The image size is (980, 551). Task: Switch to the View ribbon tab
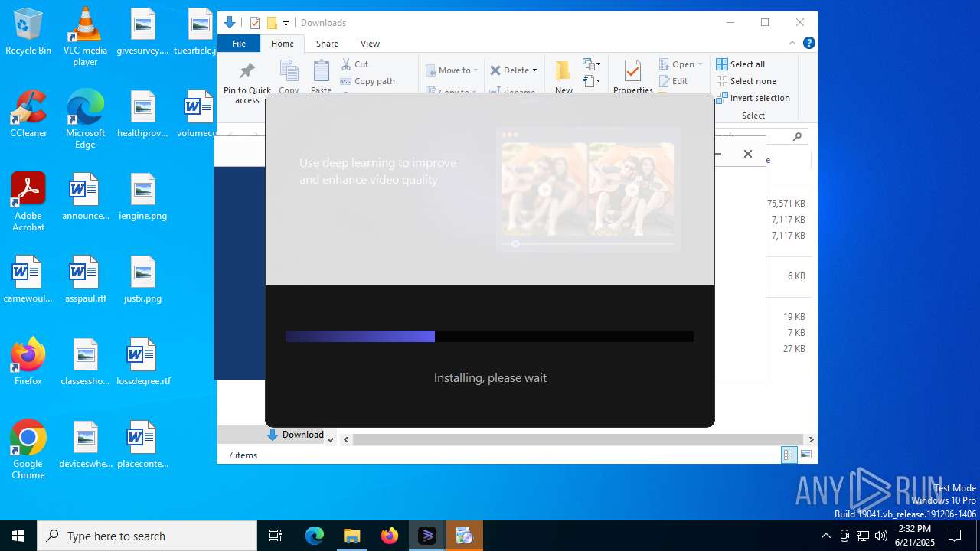(370, 44)
